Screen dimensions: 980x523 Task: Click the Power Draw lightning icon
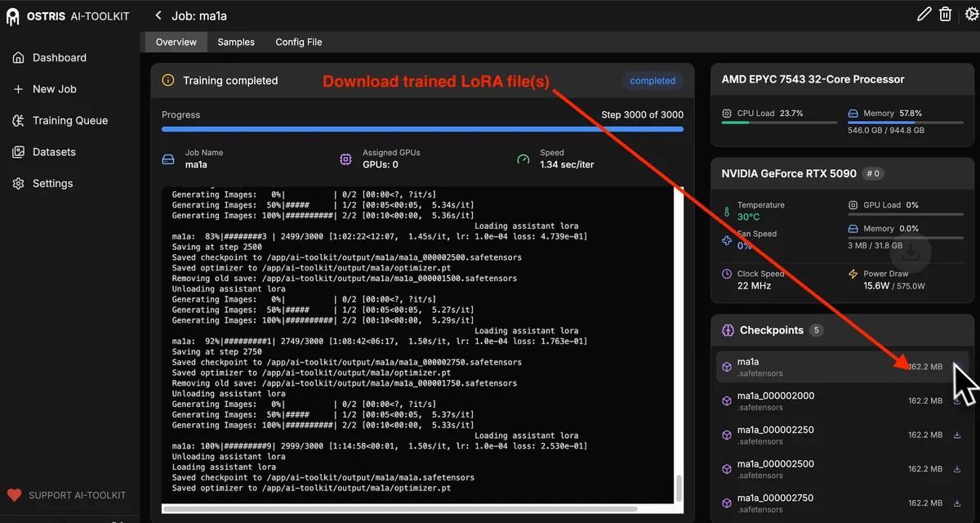[x=853, y=274]
